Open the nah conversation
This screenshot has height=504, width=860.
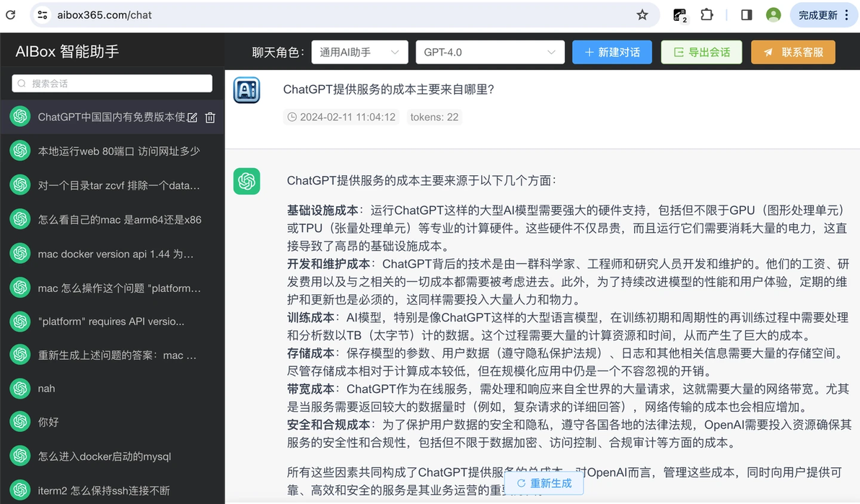point(113,389)
